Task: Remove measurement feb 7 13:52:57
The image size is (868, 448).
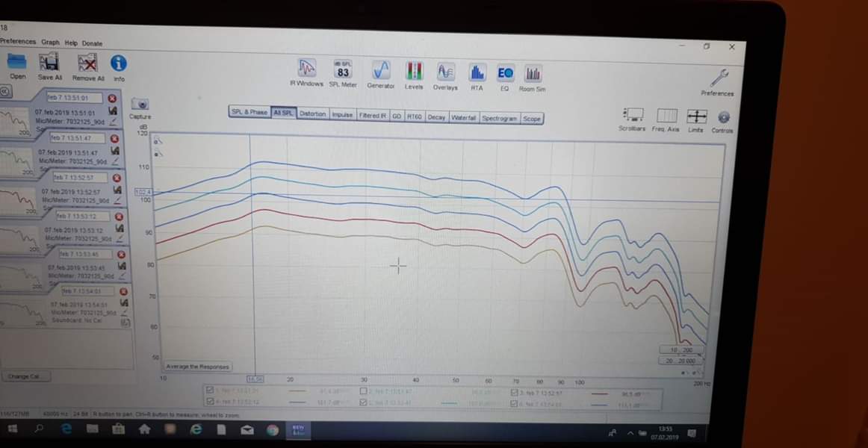Action: click(117, 178)
